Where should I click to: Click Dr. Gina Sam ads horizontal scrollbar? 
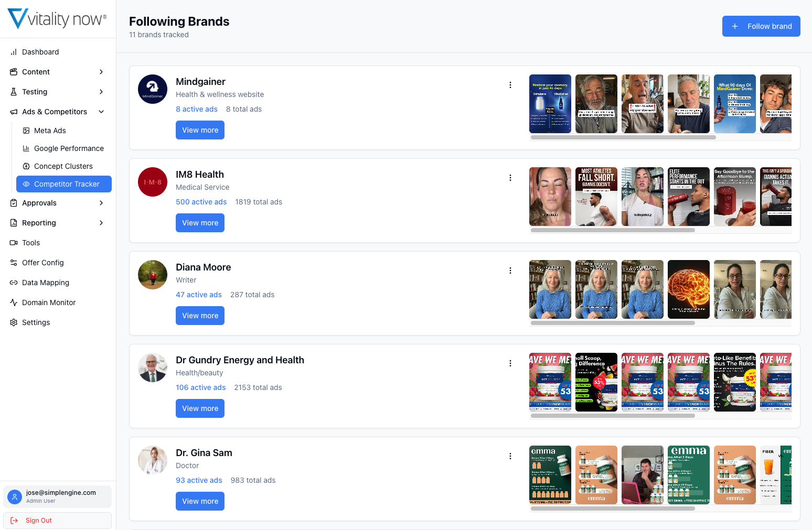613,509
